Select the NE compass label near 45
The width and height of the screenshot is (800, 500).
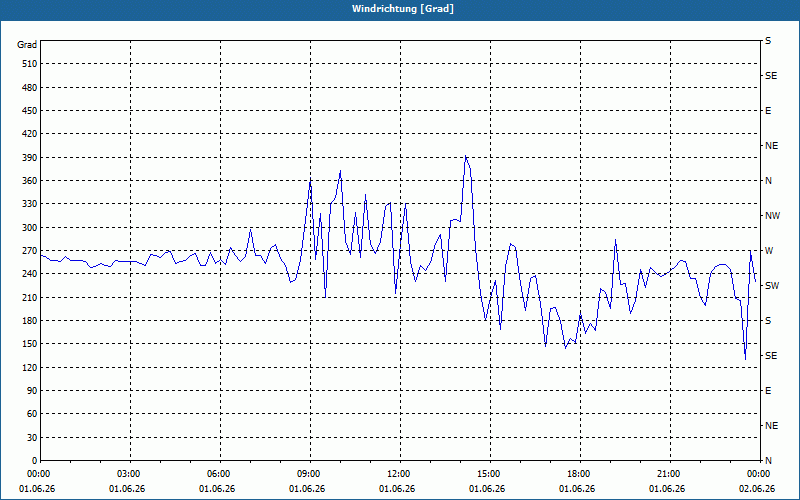pos(771,426)
